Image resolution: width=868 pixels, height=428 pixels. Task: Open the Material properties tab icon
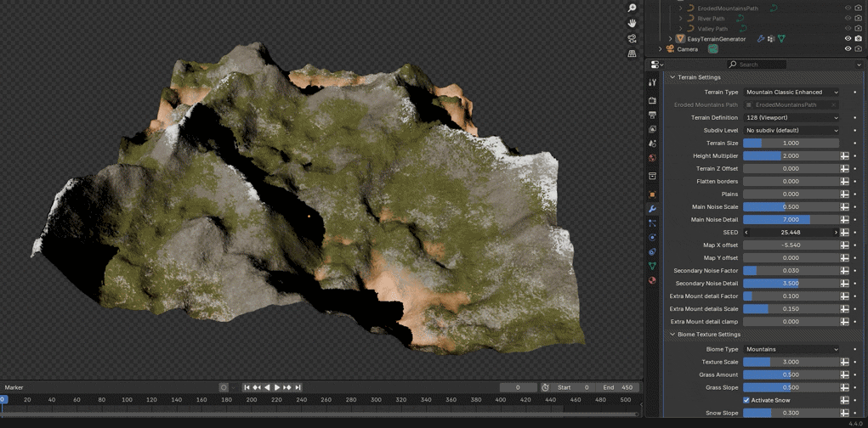click(652, 280)
